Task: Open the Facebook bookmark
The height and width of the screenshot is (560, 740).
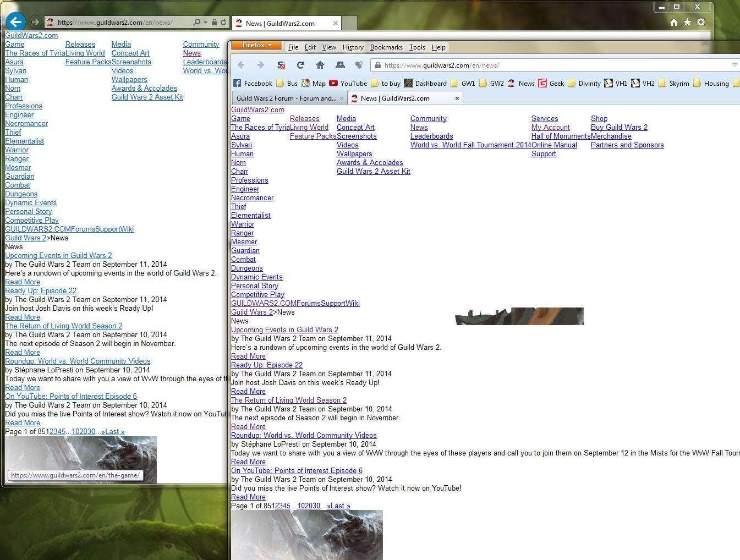Action: pos(253,84)
